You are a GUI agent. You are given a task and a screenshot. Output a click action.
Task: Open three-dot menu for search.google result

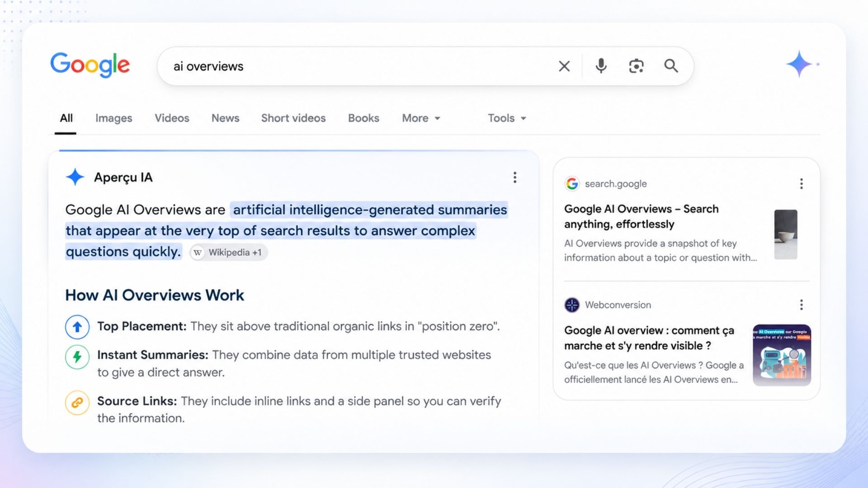click(x=801, y=184)
